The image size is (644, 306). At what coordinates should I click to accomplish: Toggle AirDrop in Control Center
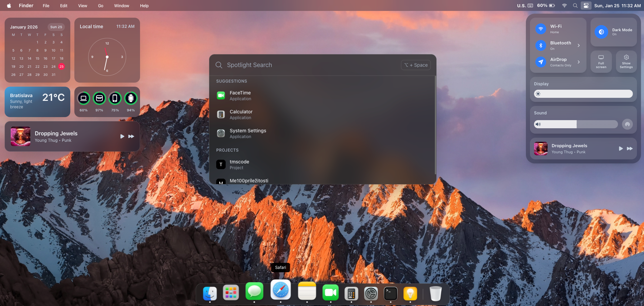point(541,62)
